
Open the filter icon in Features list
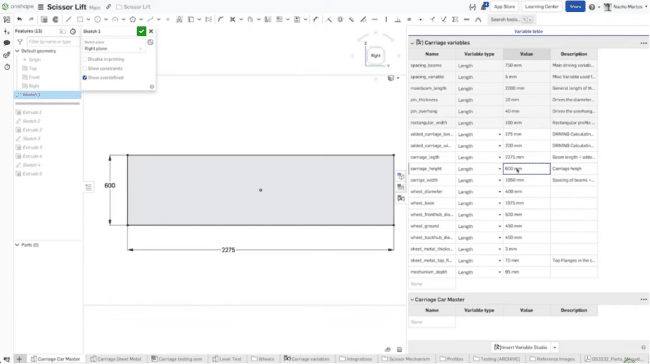[20, 42]
